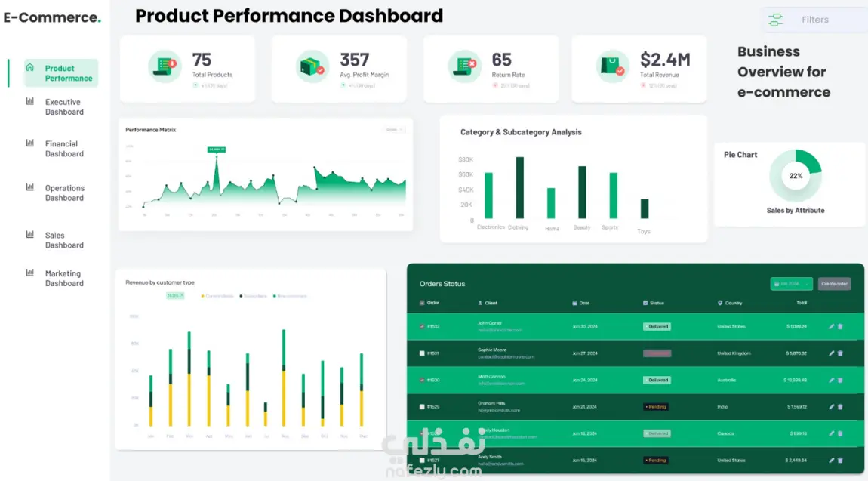Click the Total Revenue shopping bag icon
Screen dimensions: 868x481
tap(611, 66)
